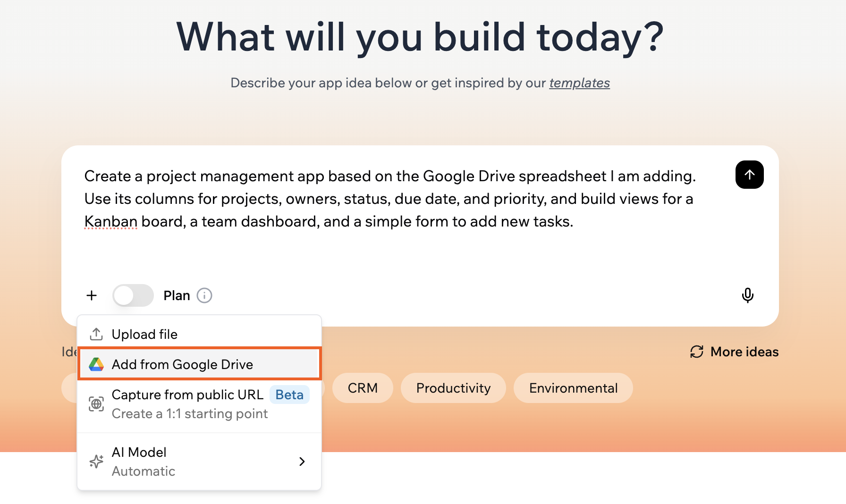The width and height of the screenshot is (846, 504).
Task: Enable the Plan toggle switch
Action: coord(133,295)
